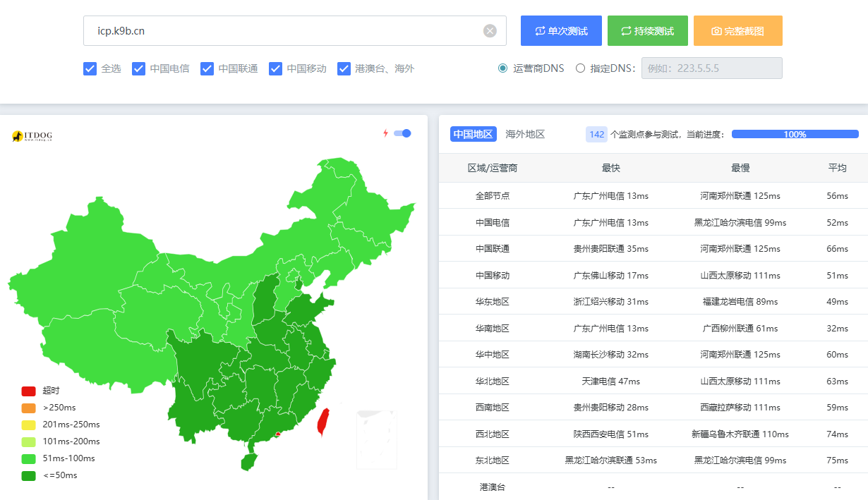
Task: Click 西藏拉萨移动 111ms cell
Action: click(x=740, y=408)
